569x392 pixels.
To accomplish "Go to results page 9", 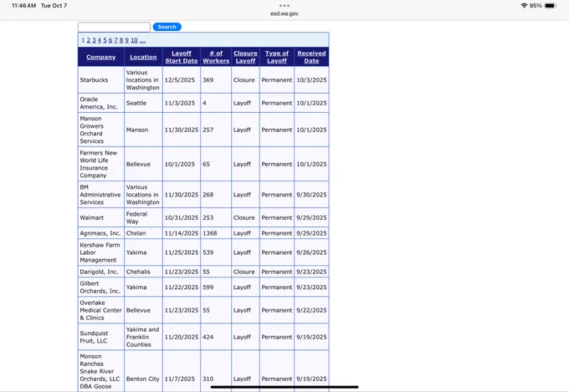I will click(x=127, y=40).
